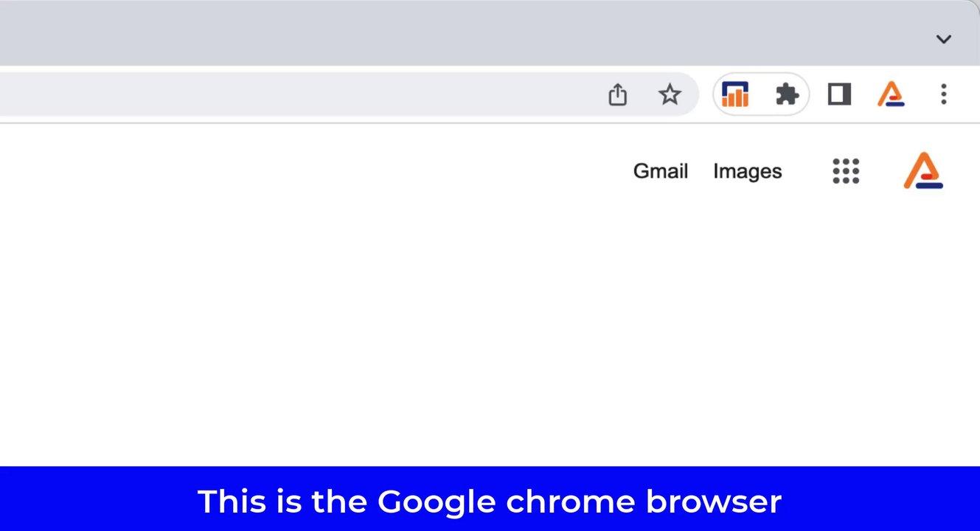
Task: Expand the tab search chevron
Action: pos(944,39)
